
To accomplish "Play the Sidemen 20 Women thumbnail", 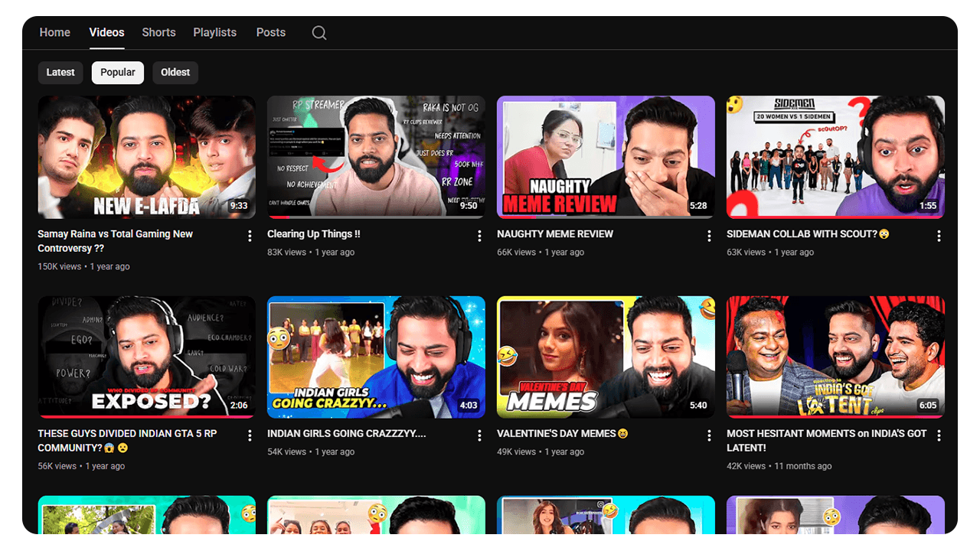I will pos(835,157).
